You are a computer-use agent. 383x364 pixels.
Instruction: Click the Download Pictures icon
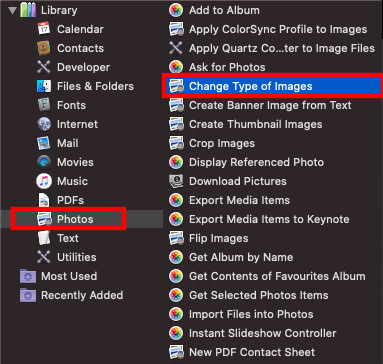coord(176,181)
